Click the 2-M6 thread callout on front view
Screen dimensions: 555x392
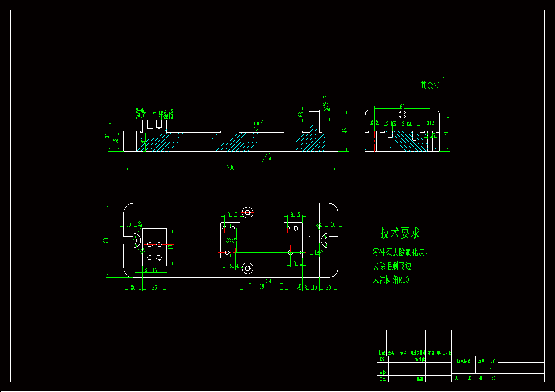[141, 111]
